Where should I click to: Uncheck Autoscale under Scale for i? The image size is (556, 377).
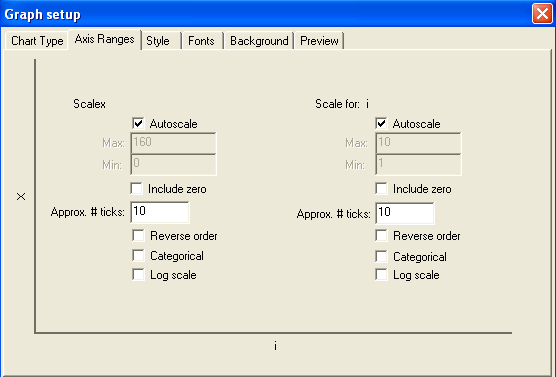coord(382,123)
